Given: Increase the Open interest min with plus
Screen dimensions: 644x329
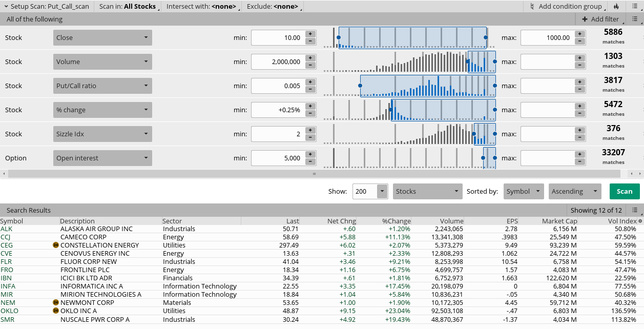Looking at the screenshot, I should coord(310,154).
